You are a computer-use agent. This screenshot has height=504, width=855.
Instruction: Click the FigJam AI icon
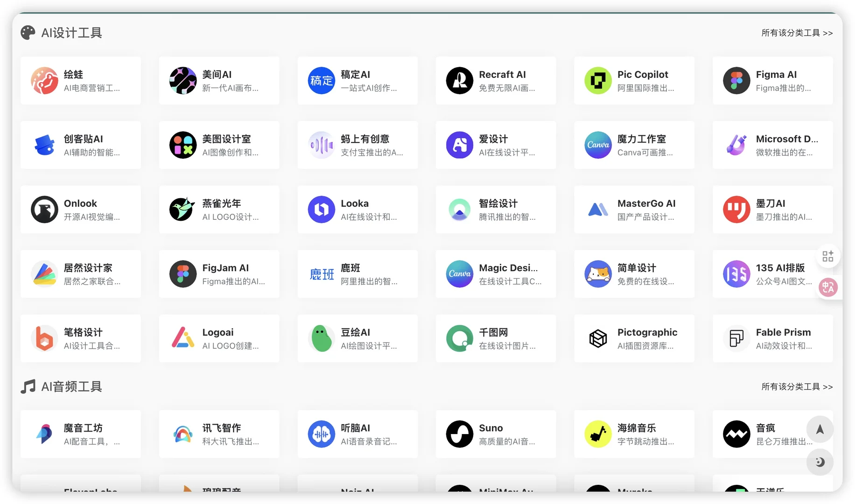[x=183, y=274]
